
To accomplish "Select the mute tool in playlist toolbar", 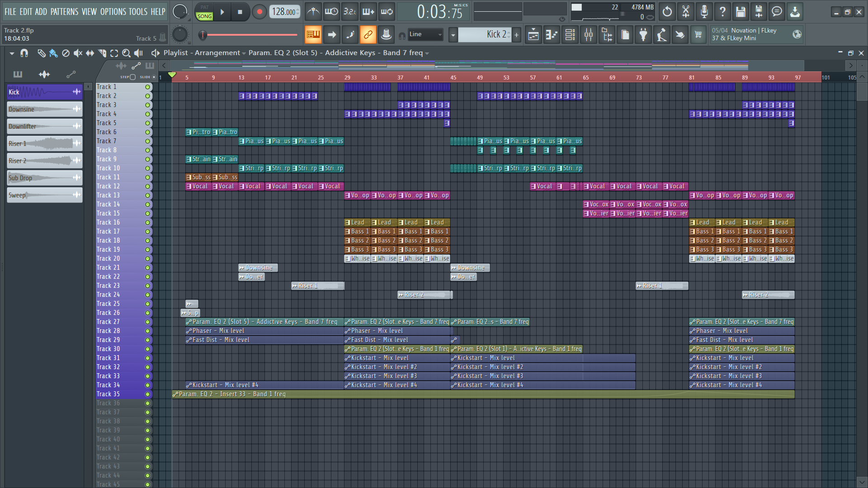I will pos(78,53).
